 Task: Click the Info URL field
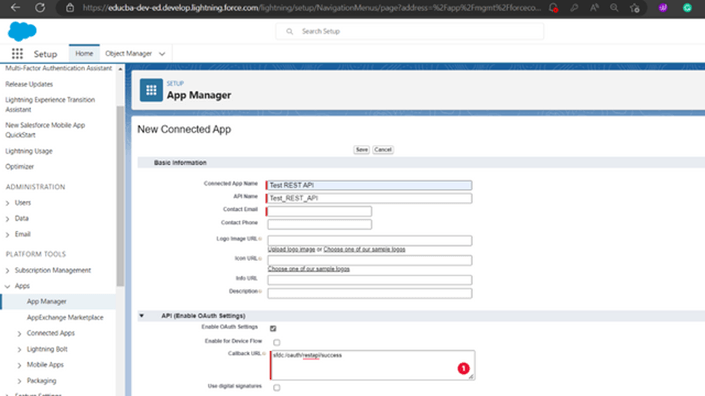(370, 280)
